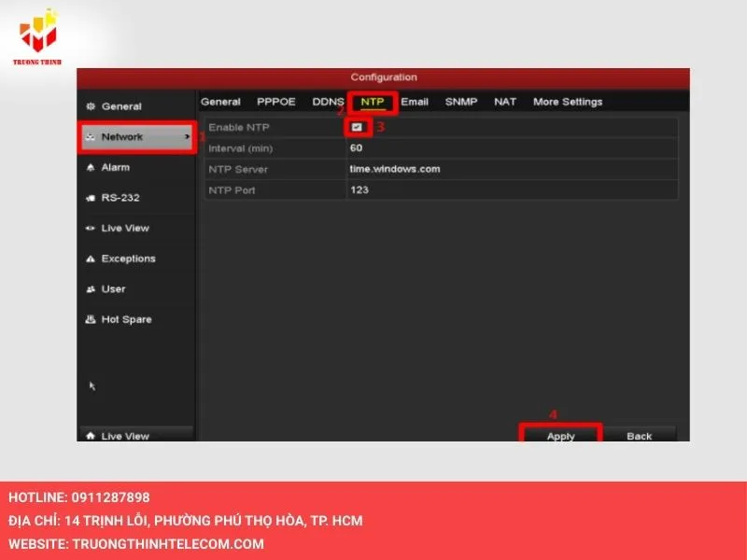The image size is (747, 560).
Task: Click the General gear icon in sidebar
Action: pos(91,106)
